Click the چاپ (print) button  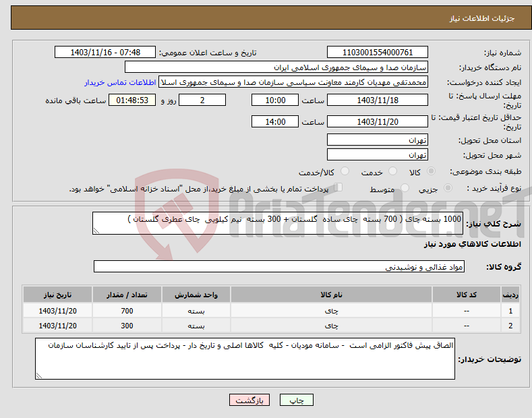pos(296,400)
